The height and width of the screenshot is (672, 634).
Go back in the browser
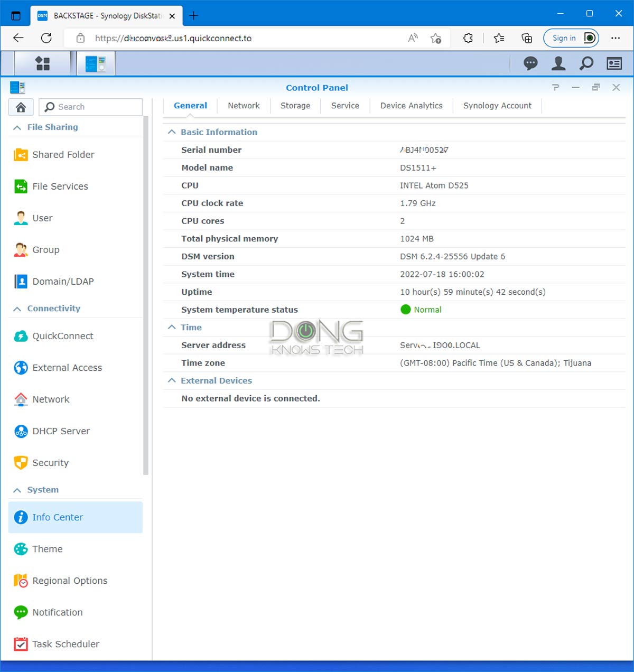(x=18, y=38)
